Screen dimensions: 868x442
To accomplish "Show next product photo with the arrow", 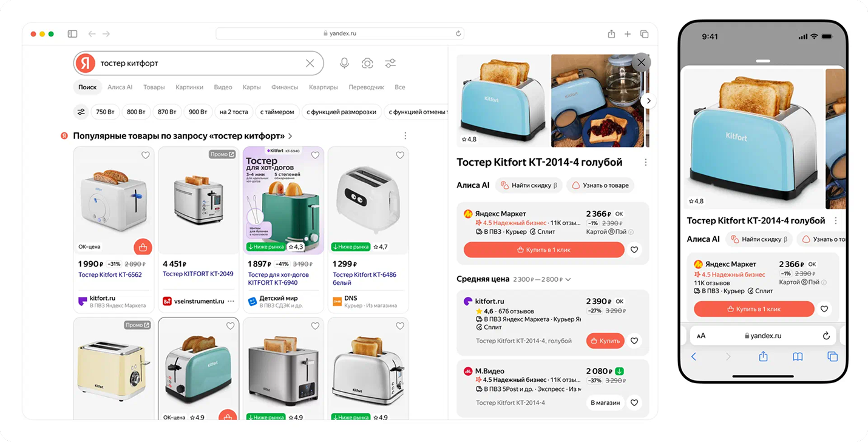I will pyautogui.click(x=648, y=101).
